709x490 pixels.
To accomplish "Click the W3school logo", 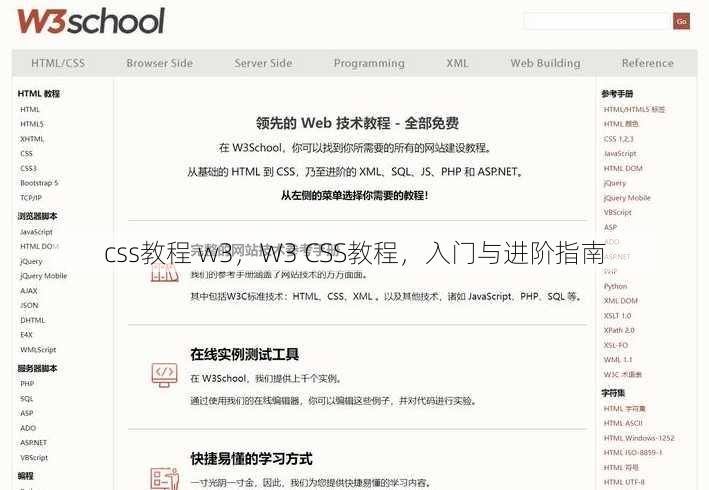I will 91,20.
